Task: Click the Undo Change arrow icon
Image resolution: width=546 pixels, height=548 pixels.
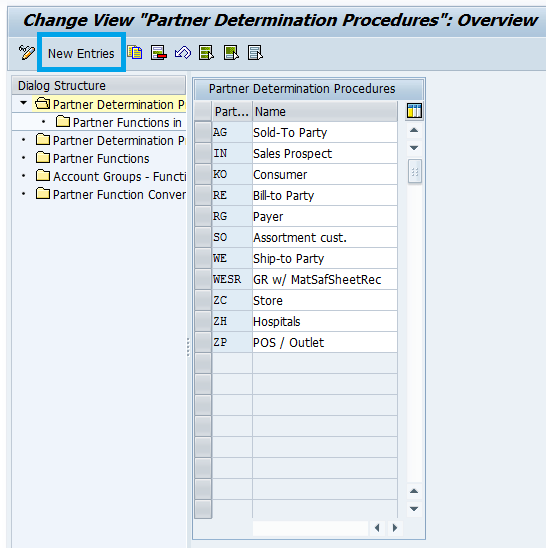Action: click(x=183, y=53)
